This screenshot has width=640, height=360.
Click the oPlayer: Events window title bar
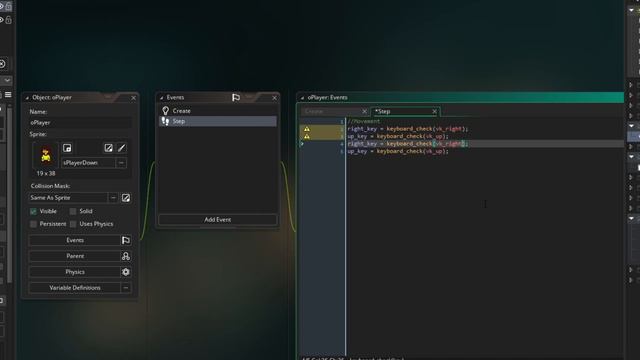coord(460,98)
